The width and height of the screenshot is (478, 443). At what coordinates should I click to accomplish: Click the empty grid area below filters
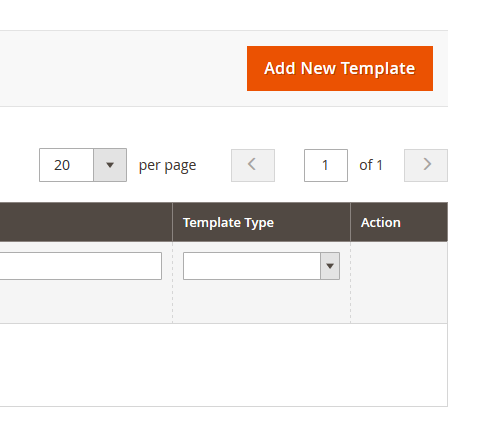[223, 365]
